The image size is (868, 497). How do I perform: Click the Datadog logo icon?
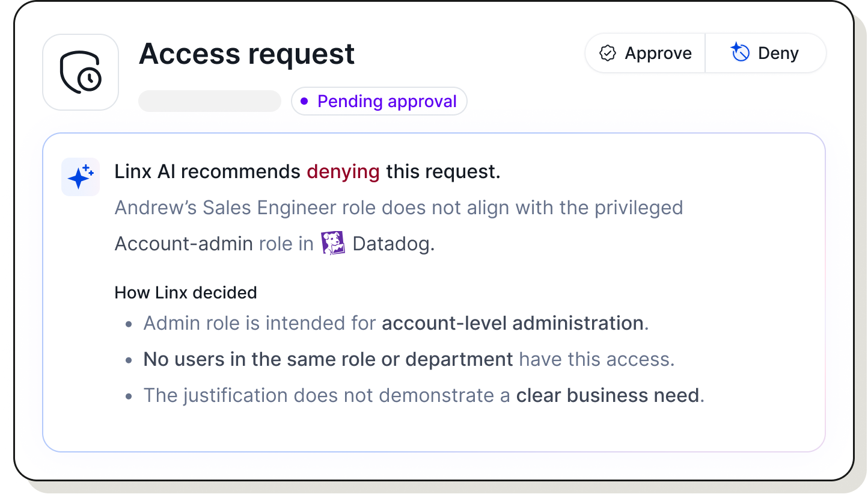coord(334,243)
